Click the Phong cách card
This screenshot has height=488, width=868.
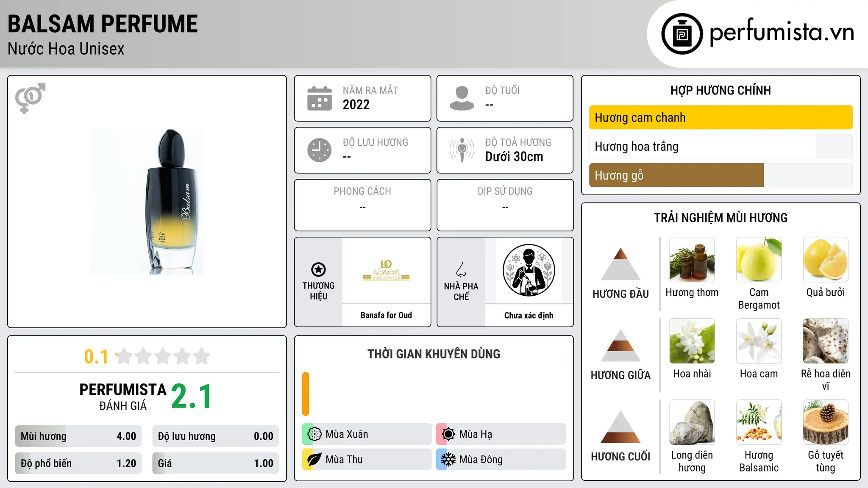click(x=362, y=205)
